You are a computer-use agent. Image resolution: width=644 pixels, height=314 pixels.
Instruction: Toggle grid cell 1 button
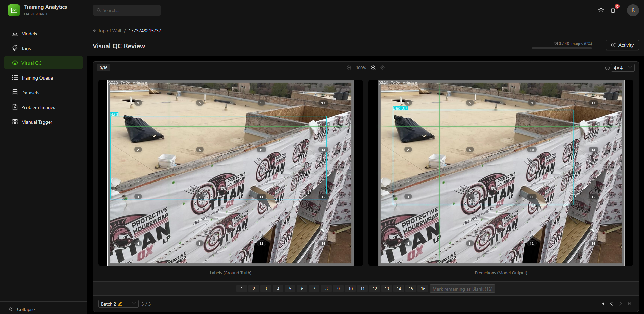(242, 289)
